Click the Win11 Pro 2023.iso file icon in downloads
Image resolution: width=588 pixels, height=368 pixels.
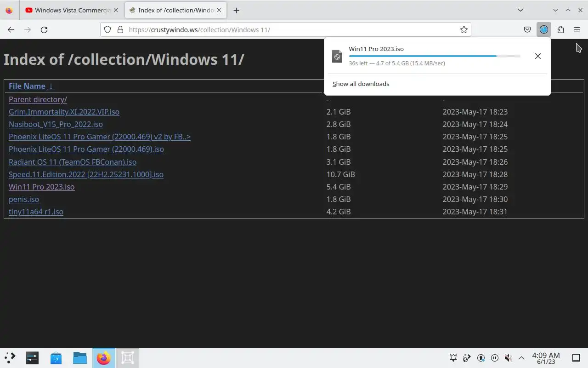click(x=337, y=56)
